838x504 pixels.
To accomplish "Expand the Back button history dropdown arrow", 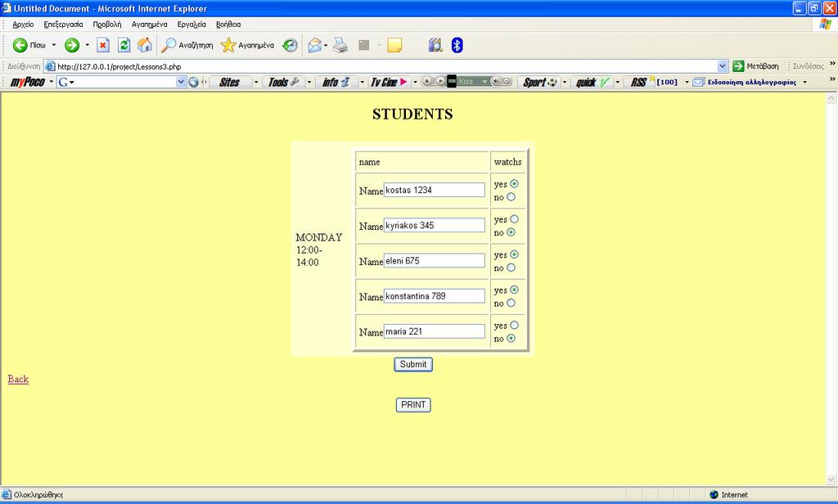I will click(54, 46).
